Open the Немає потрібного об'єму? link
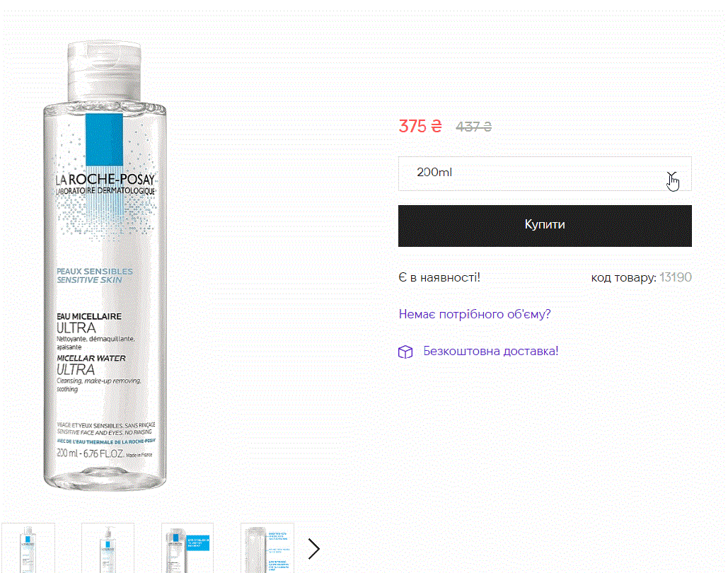The image size is (728, 573). tap(475, 314)
